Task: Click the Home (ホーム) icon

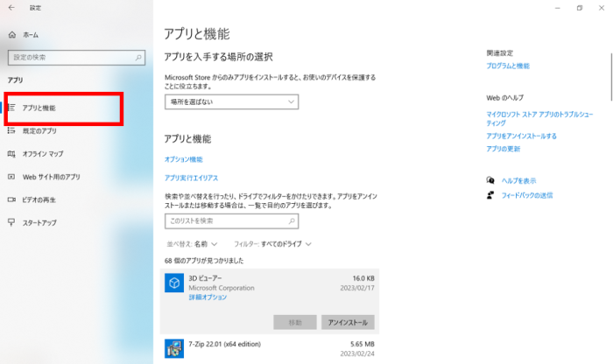Action: coord(11,34)
